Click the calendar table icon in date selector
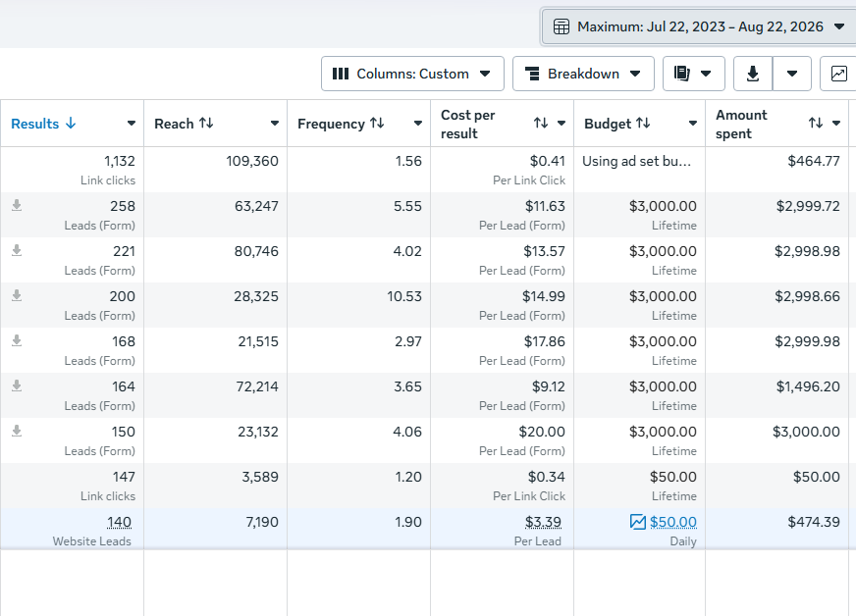 tap(562, 26)
